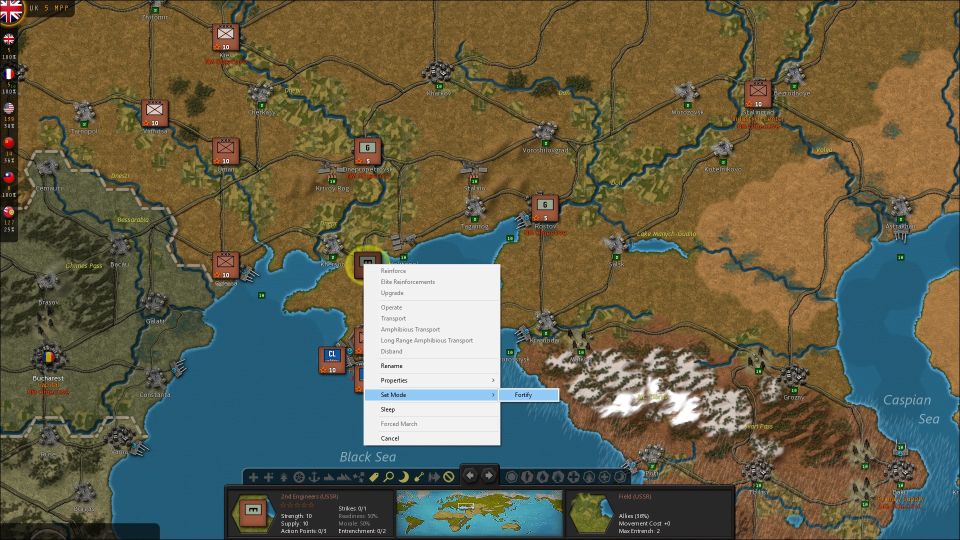The height and width of the screenshot is (540, 960).
Task: Click the engineer unit portrait in info panel
Action: 253,513
